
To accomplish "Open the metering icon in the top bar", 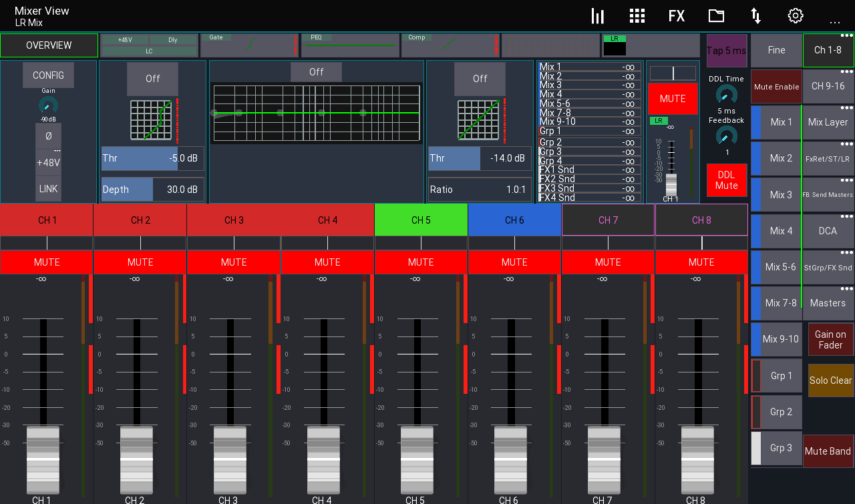I will (x=597, y=15).
